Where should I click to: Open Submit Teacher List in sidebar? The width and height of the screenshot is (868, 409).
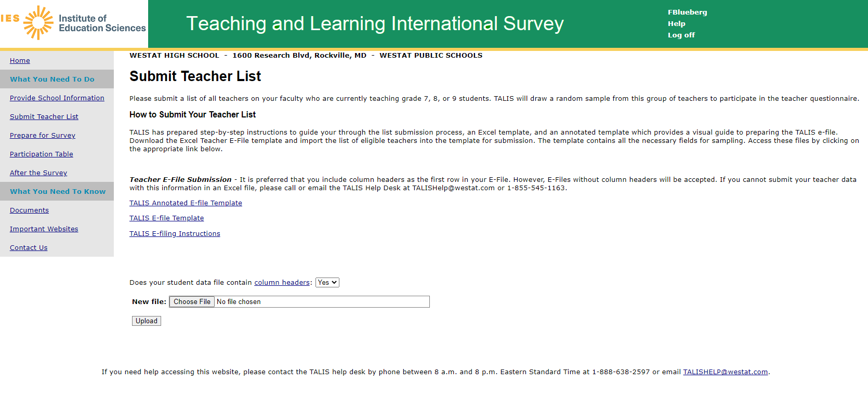[x=44, y=117]
